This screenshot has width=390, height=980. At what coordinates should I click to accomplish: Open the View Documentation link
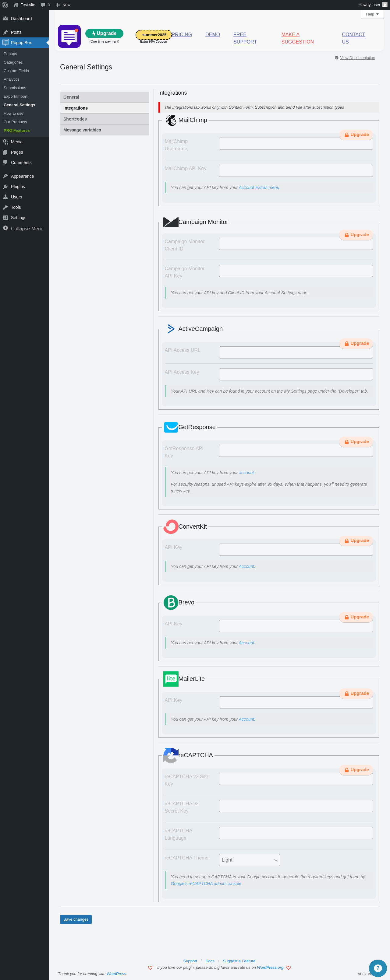pyautogui.click(x=357, y=58)
